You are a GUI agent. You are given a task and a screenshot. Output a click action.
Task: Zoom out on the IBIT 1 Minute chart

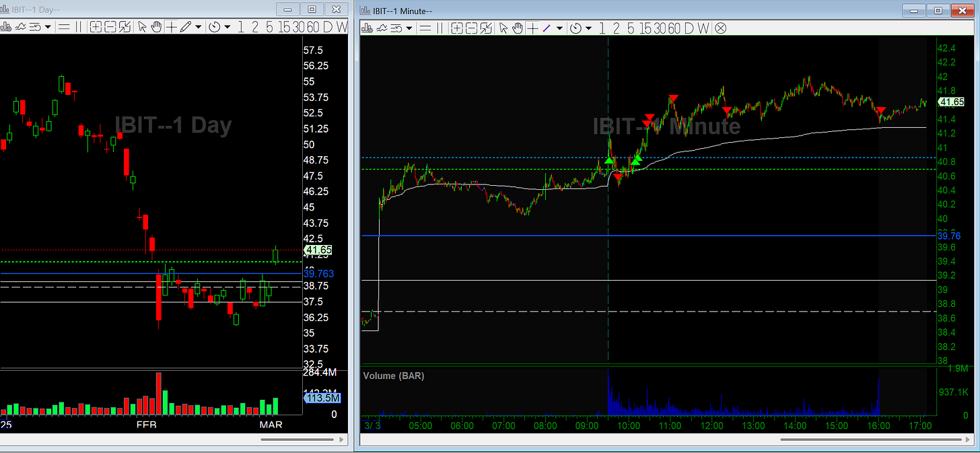tap(471, 27)
